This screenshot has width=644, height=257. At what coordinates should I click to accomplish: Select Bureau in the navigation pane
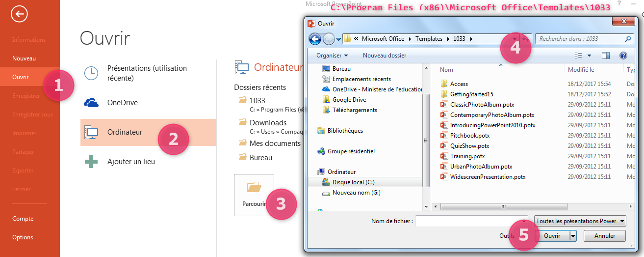341,69
